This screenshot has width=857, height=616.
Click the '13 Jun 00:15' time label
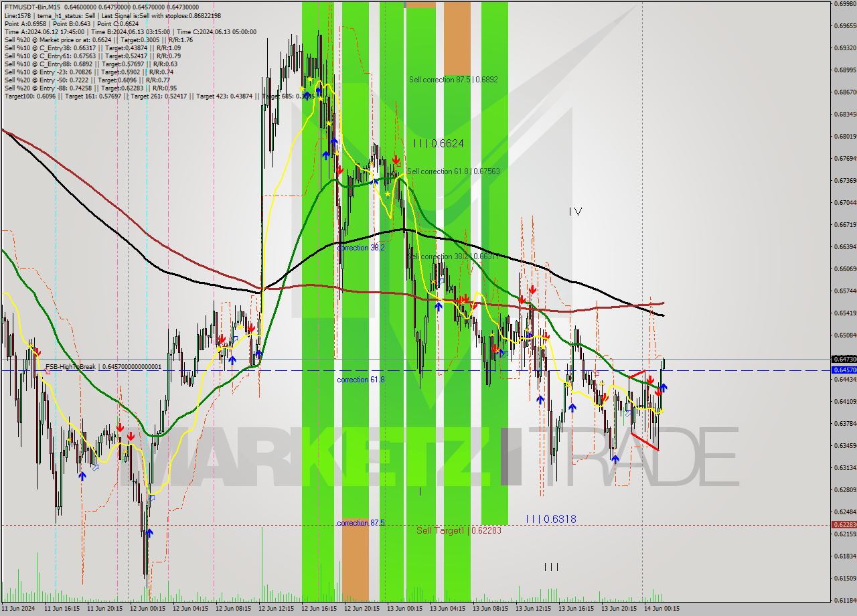pyautogui.click(x=404, y=609)
